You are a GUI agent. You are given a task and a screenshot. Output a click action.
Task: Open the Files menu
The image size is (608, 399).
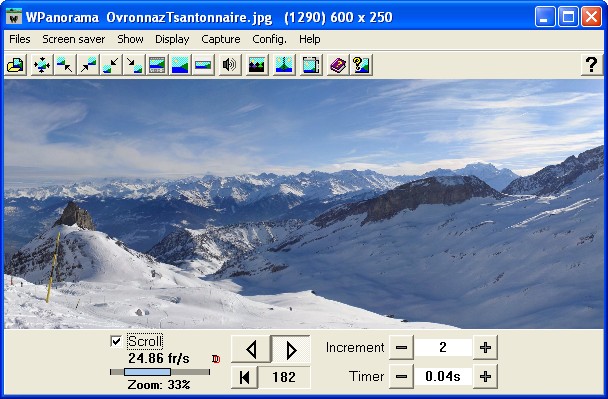tap(20, 39)
